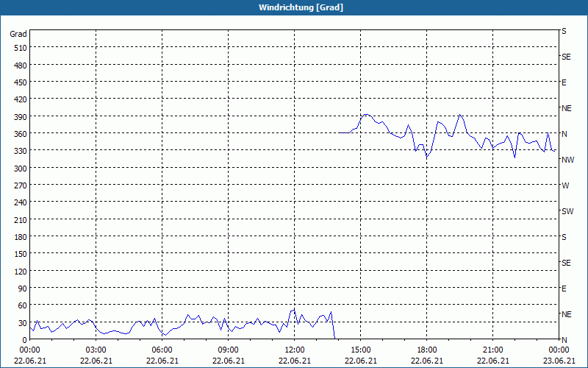Viewport: 588px width, 368px height.
Task: Select the S compass label at the 180 gridline
Action: 564,237
